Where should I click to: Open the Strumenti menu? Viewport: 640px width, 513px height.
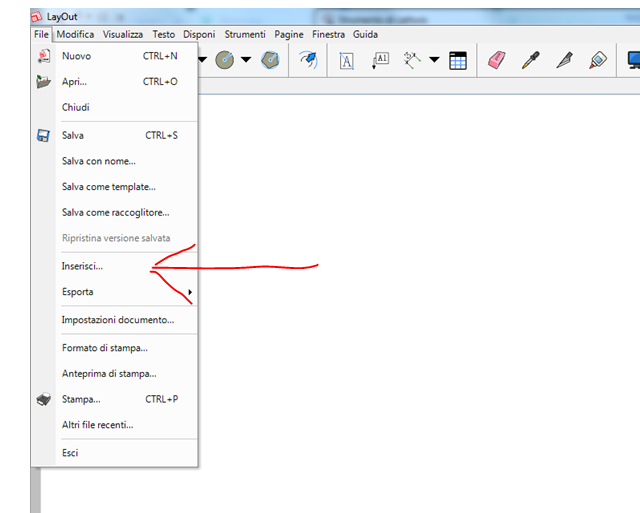[x=245, y=34]
